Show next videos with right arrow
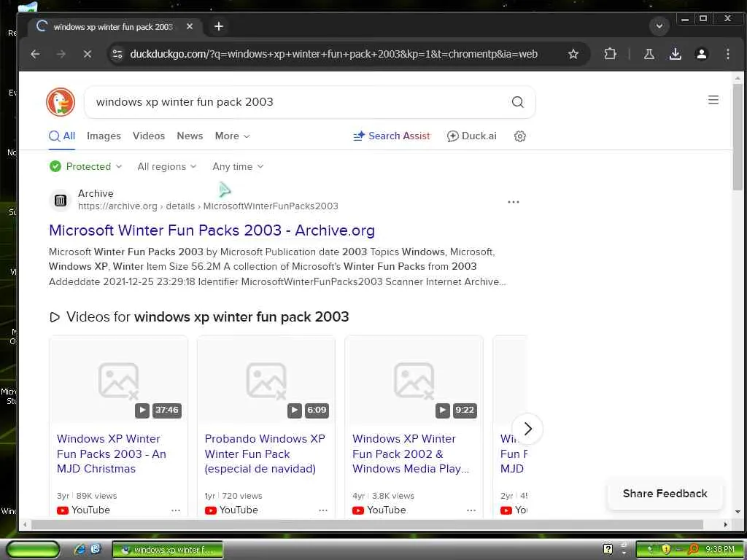The width and height of the screenshot is (747, 560). coord(527,429)
